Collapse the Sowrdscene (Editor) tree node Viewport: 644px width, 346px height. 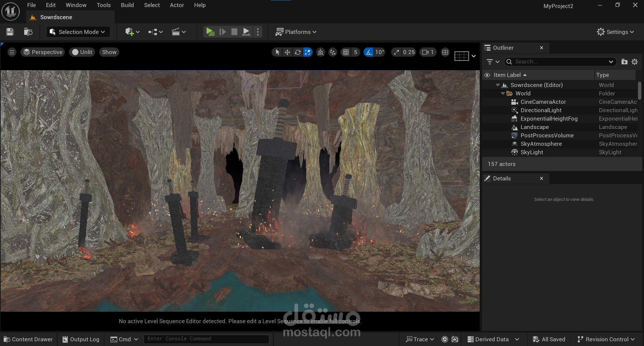[498, 85]
